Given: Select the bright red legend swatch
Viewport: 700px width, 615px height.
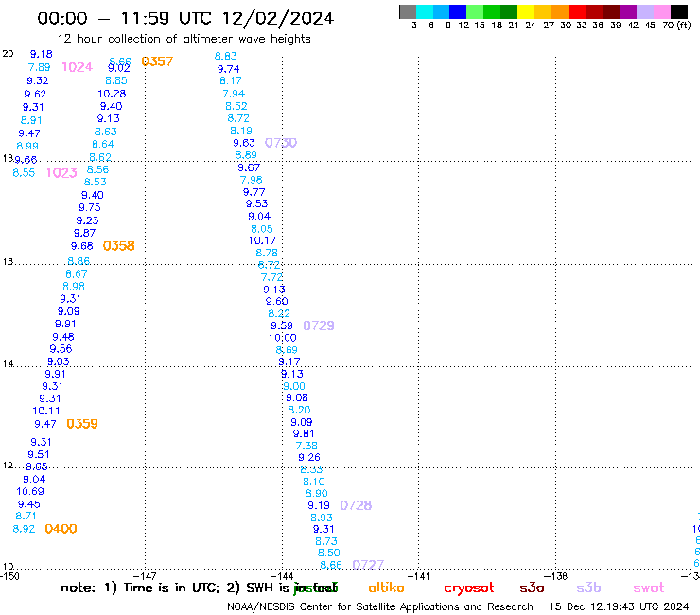Looking at the screenshot, I should coord(577,11).
